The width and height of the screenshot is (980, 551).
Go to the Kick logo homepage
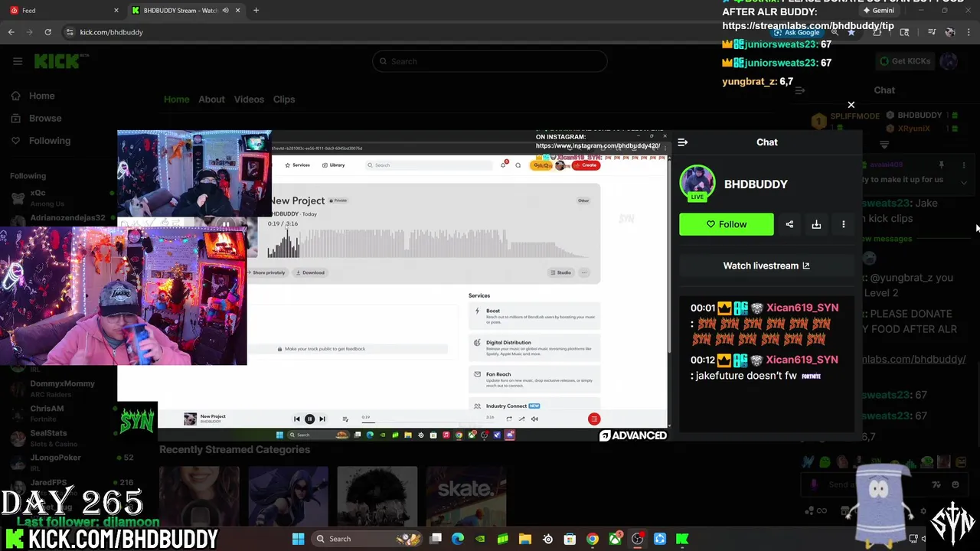pos(61,61)
